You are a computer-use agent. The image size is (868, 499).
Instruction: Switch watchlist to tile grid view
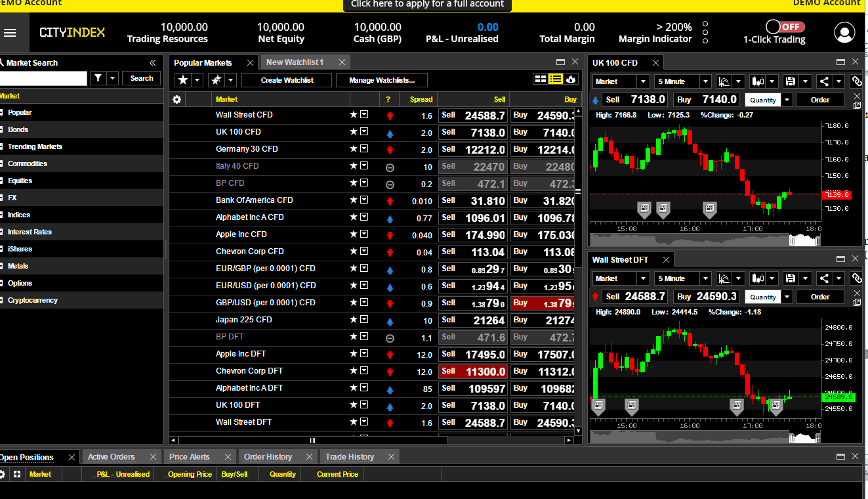coord(541,79)
